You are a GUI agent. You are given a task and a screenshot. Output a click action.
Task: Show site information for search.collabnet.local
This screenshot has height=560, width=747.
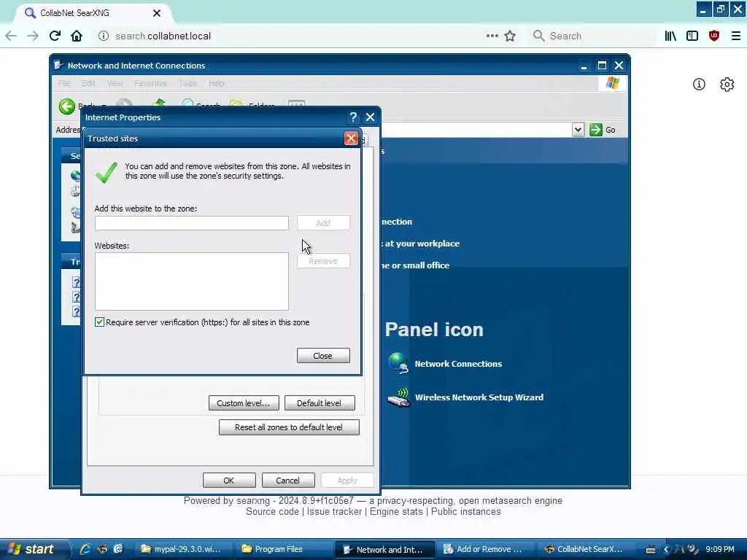[103, 36]
